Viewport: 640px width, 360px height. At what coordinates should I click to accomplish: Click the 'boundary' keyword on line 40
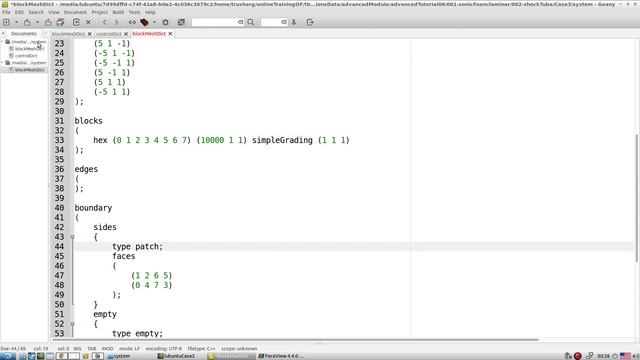click(93, 208)
